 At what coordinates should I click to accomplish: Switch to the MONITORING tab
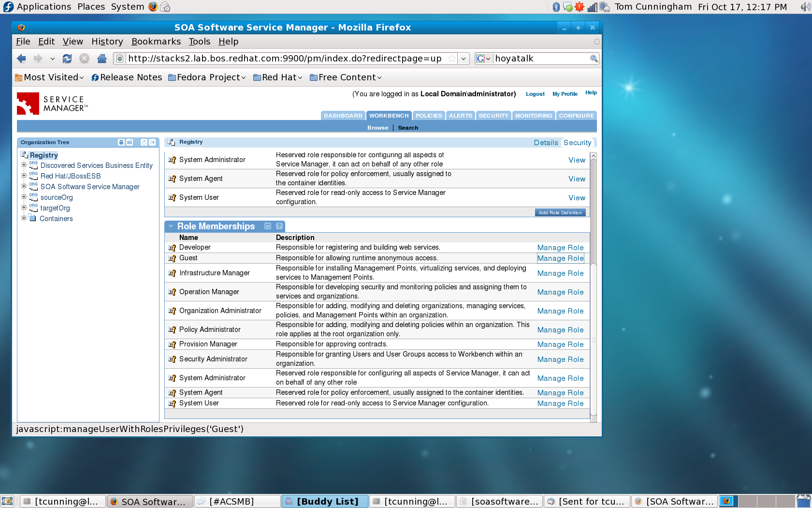(534, 116)
